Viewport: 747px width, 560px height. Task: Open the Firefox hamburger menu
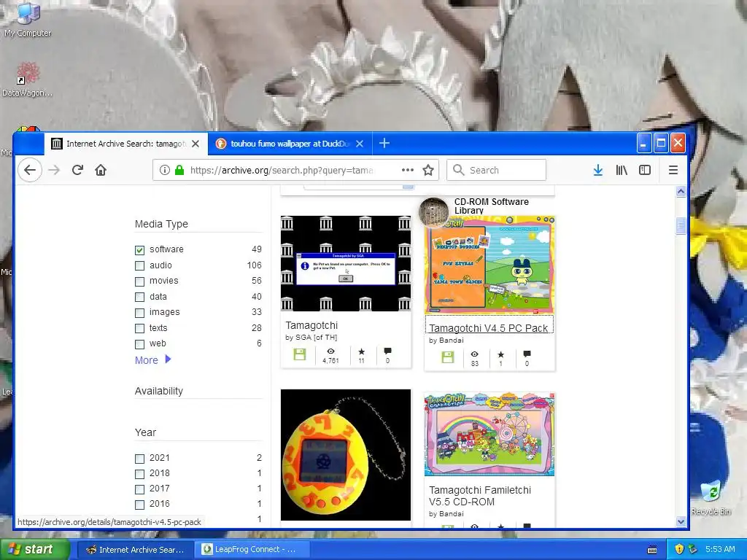coord(673,170)
